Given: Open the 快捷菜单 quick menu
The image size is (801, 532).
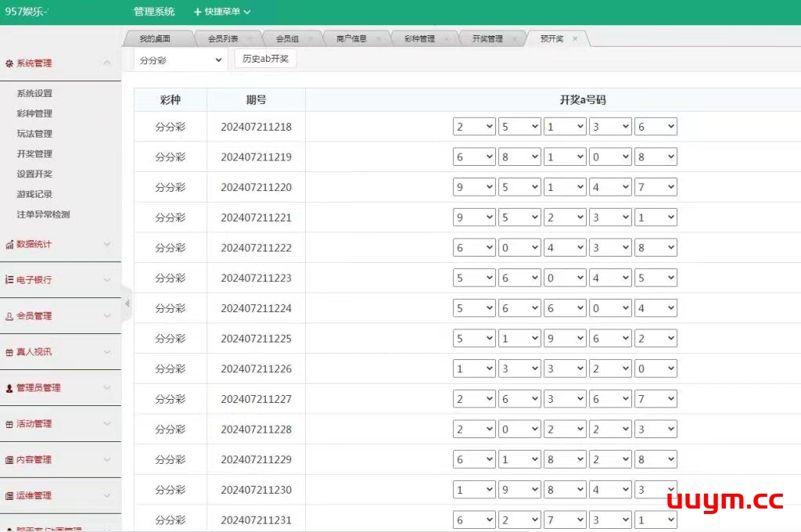Looking at the screenshot, I should [x=222, y=12].
